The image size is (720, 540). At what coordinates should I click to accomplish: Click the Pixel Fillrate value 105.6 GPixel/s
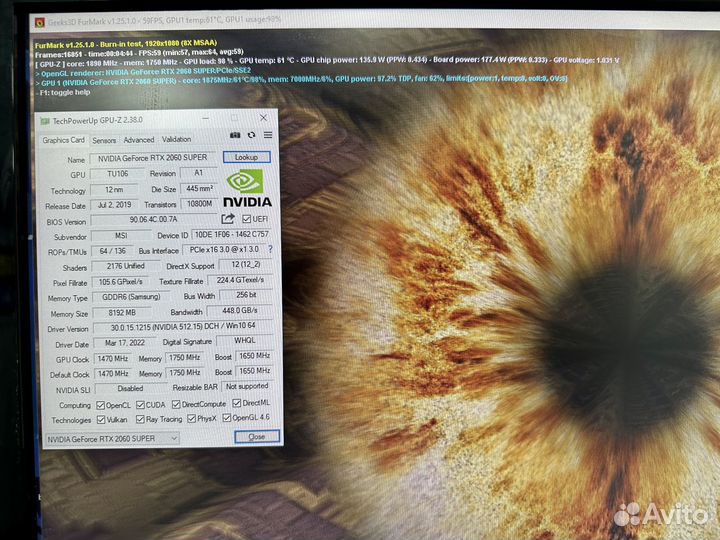(121, 281)
